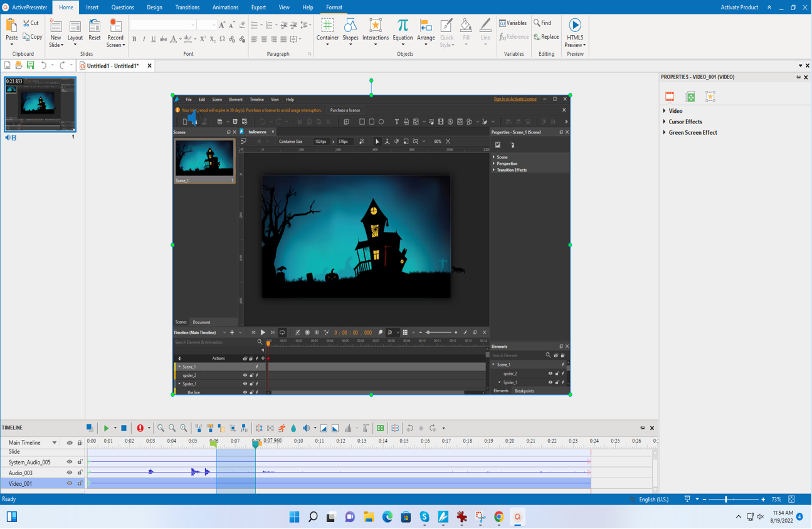Image resolution: width=812 pixels, height=529 pixels.
Task: Open the Transitions ribbon tab
Action: pos(187,8)
